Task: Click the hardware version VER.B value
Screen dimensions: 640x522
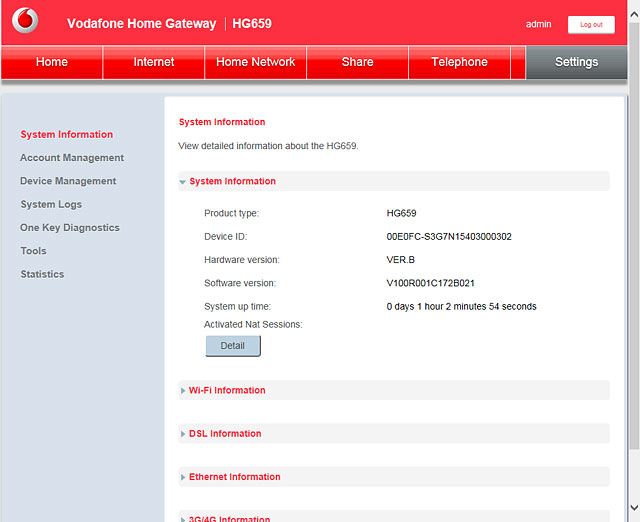Action: [x=400, y=260]
